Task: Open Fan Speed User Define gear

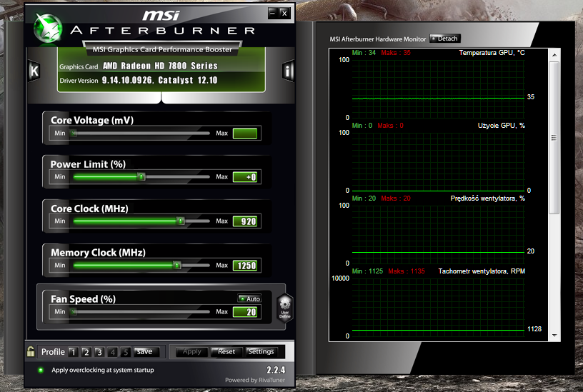Action: click(x=285, y=307)
